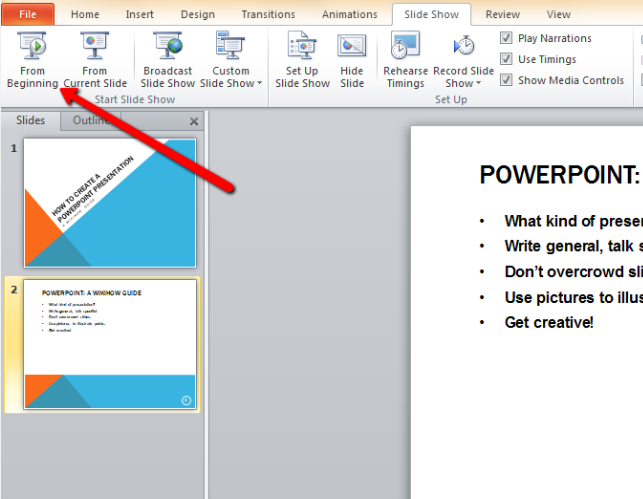Image resolution: width=643 pixels, height=499 pixels.
Task: Switch to the Transitions ribbon tab
Action: [x=268, y=15]
